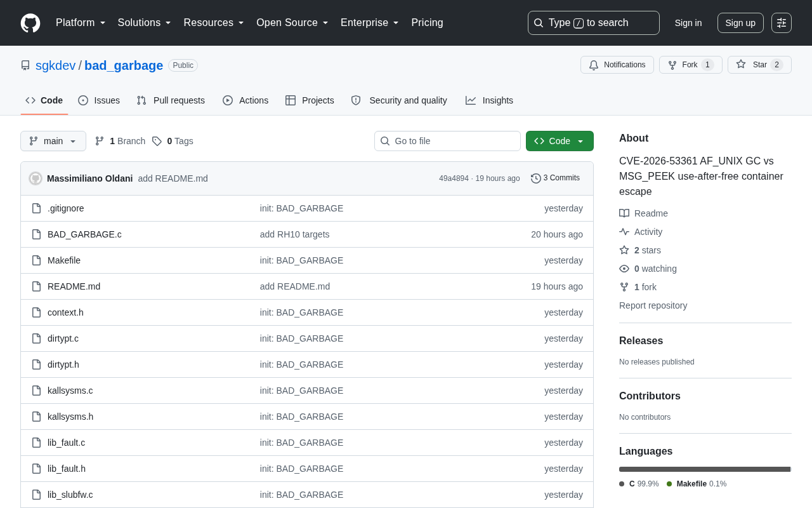
Task: Open the Security and quality tab
Action: tap(399, 100)
